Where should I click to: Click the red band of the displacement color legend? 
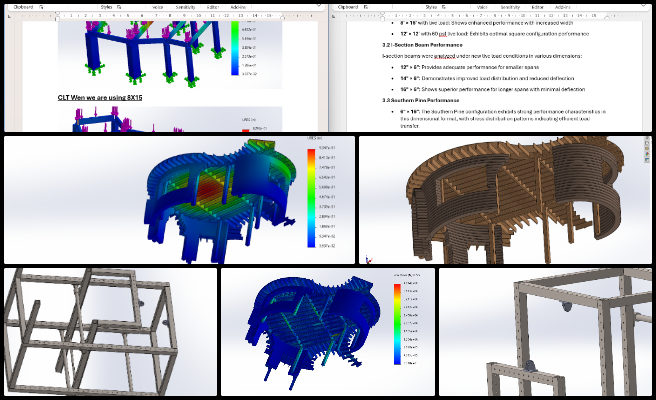[311, 156]
